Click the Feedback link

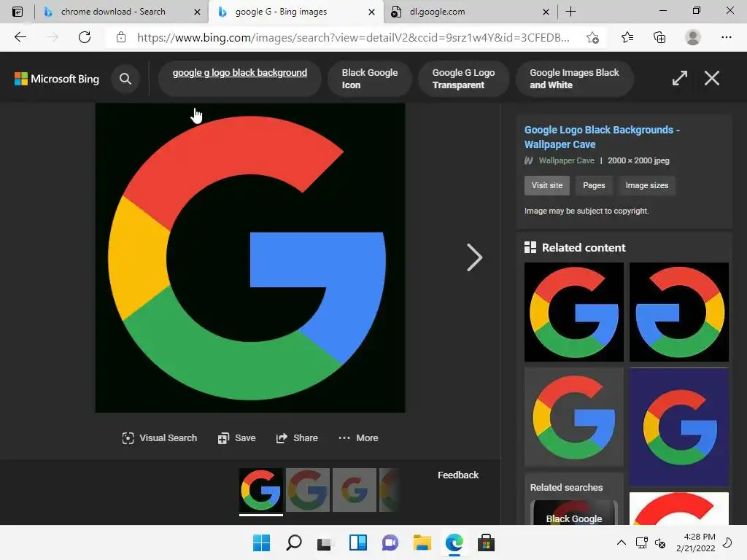(458, 475)
